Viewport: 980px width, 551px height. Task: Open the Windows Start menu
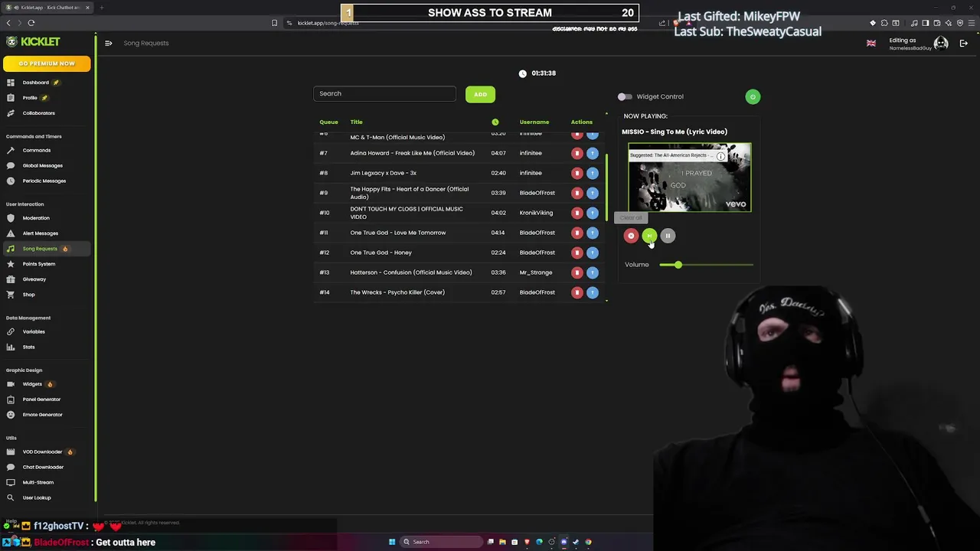pyautogui.click(x=392, y=542)
